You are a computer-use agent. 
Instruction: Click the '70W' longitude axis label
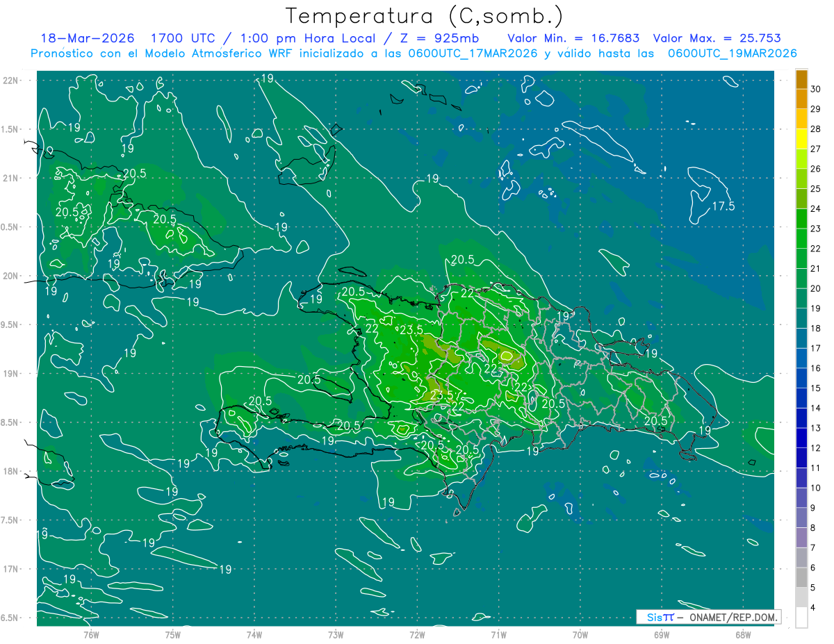[580, 634]
